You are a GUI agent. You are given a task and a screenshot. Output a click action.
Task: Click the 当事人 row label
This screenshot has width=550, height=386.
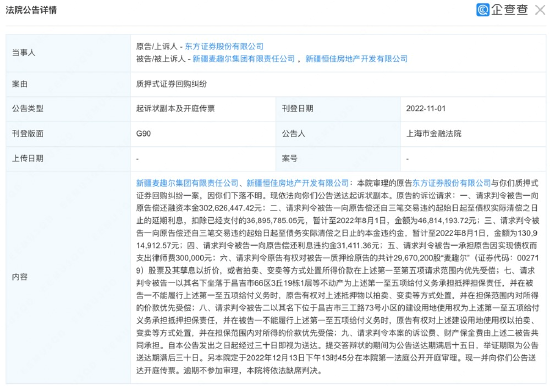[23, 53]
